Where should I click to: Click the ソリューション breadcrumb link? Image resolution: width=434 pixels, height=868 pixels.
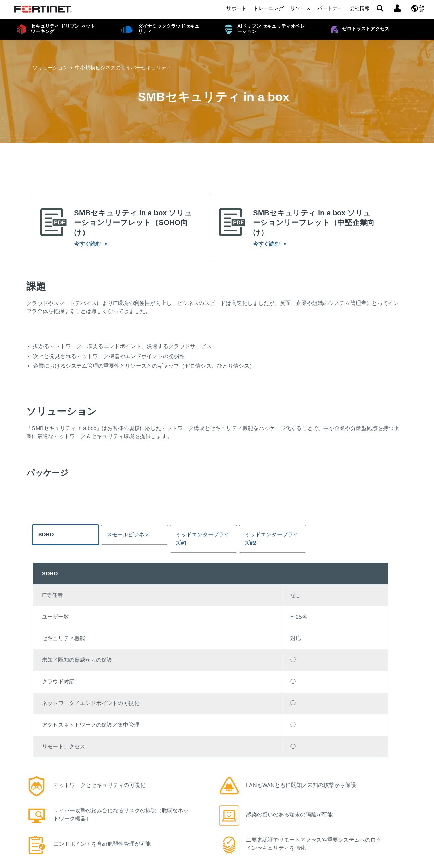tap(50, 68)
